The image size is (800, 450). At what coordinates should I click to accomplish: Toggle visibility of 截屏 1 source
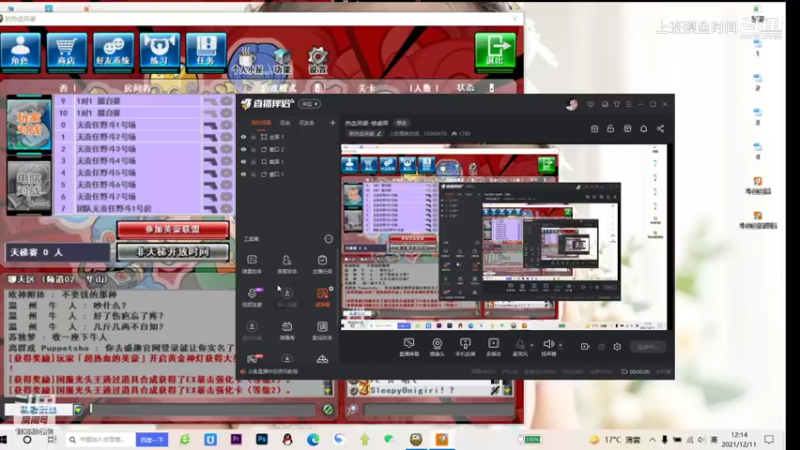(x=243, y=162)
